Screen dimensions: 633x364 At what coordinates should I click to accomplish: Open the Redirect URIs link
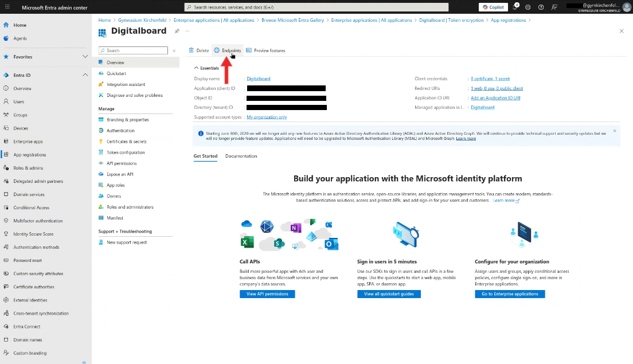coord(497,88)
